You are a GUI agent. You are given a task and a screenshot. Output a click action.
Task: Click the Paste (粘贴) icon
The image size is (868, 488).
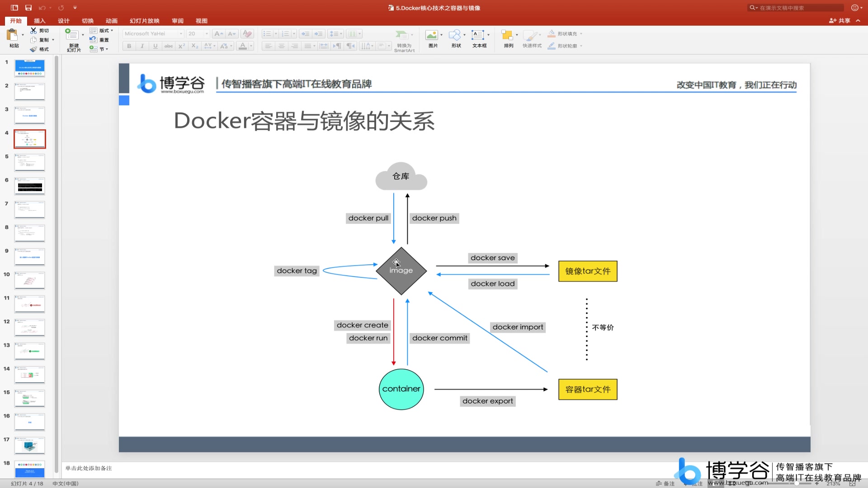point(12,35)
